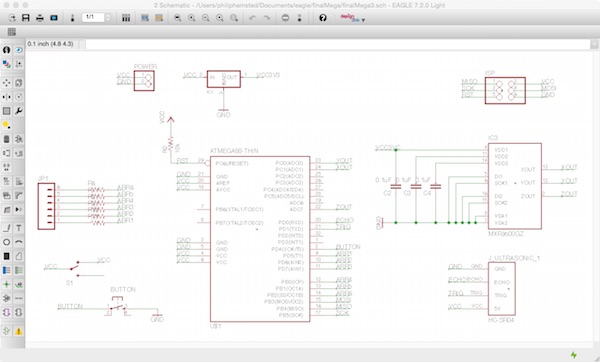Click the Zoom out magnifier icon
The height and width of the screenshot is (362, 600).
click(x=205, y=18)
